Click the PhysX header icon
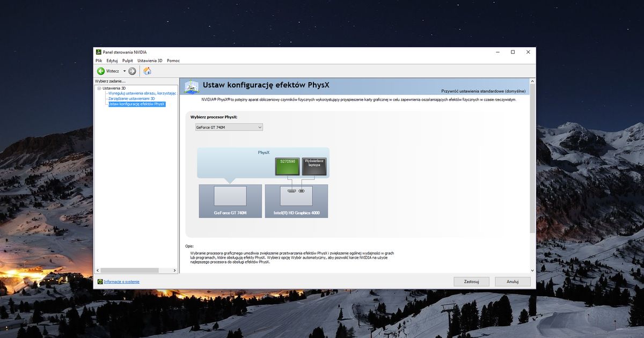The width and height of the screenshot is (644, 338). 191,85
